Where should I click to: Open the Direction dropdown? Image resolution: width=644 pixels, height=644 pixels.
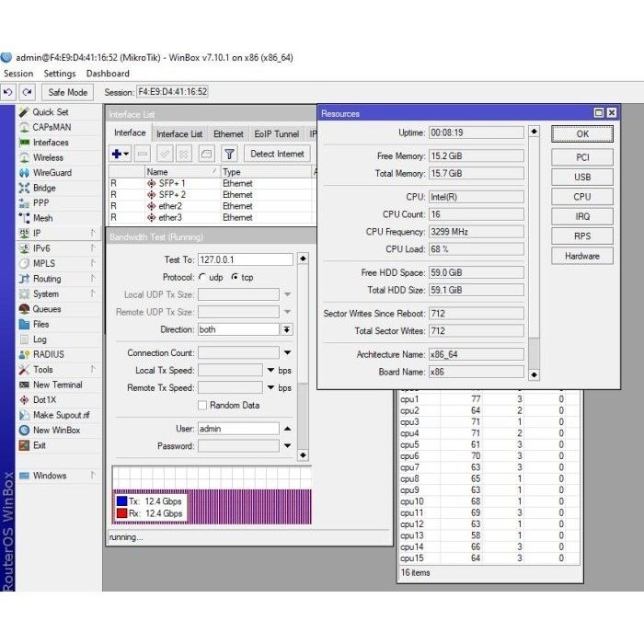[x=287, y=329]
